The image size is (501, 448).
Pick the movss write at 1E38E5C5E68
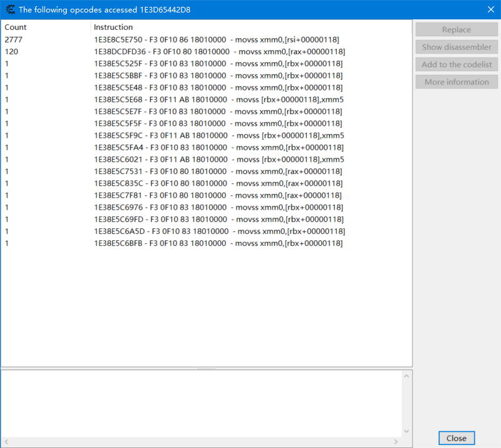218,99
